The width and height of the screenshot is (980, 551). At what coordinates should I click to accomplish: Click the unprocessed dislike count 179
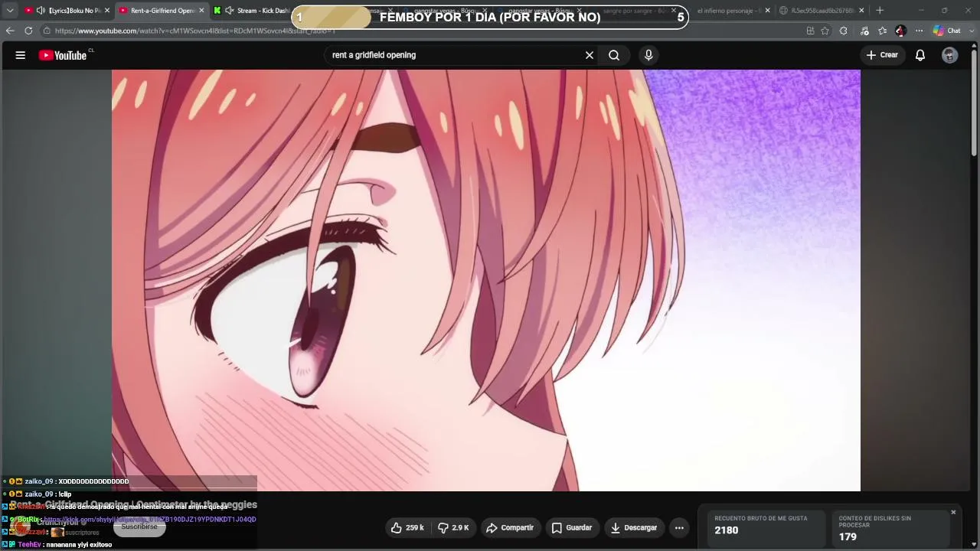[x=848, y=536]
